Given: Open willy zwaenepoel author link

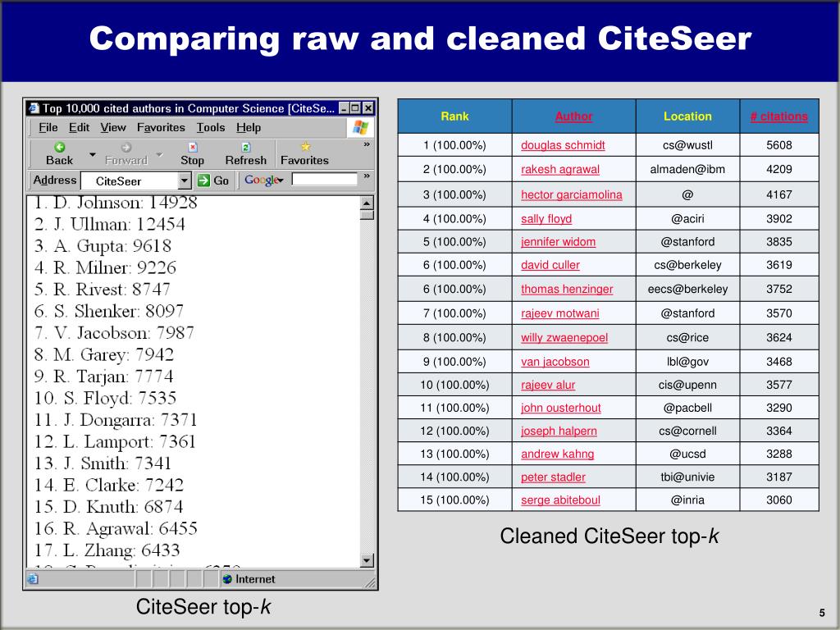Looking at the screenshot, I should [x=564, y=337].
